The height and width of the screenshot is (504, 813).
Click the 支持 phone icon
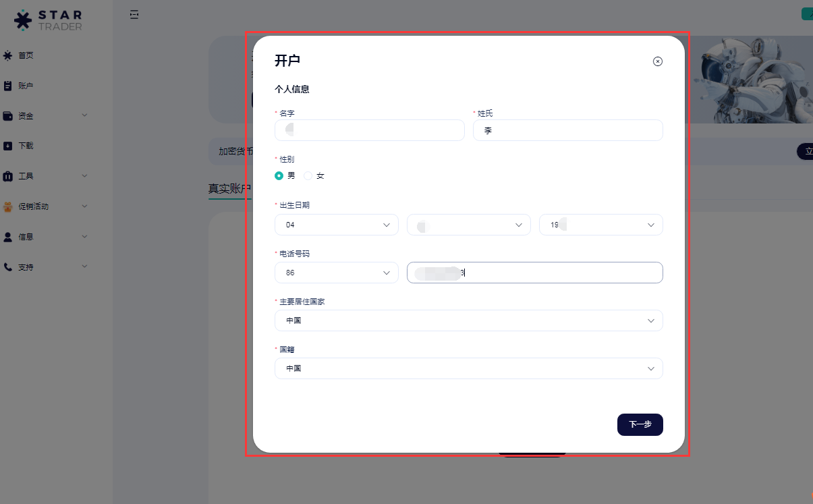[x=7, y=267]
